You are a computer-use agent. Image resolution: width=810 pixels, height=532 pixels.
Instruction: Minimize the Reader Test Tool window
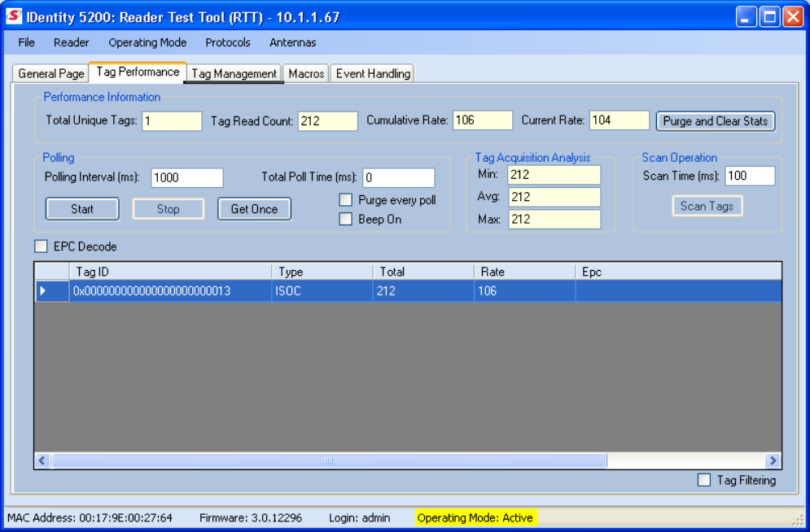(746, 16)
